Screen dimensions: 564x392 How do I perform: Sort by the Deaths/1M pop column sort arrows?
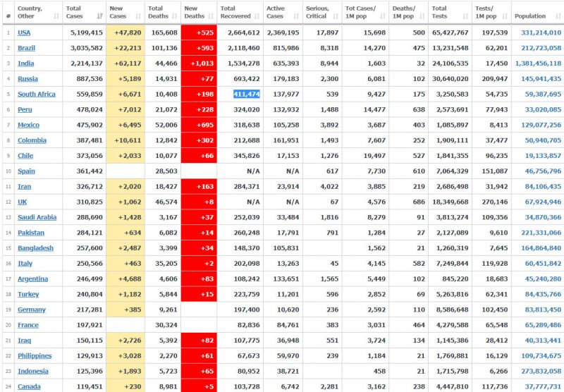(x=422, y=16)
